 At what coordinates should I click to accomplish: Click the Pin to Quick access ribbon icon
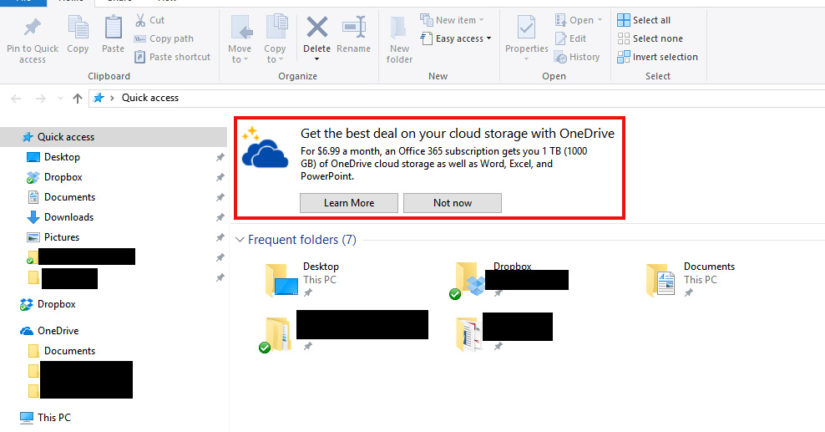[32, 27]
